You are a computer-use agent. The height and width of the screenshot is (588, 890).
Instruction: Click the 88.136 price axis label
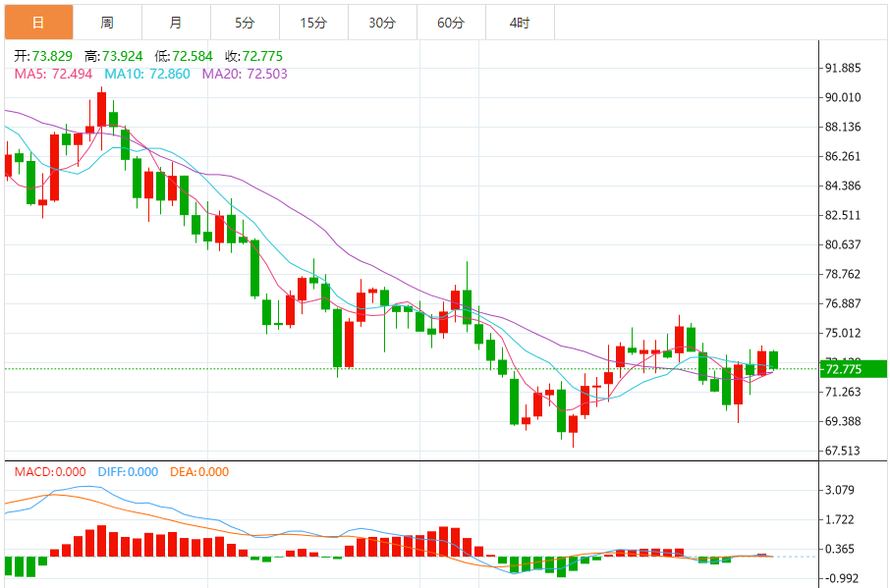(843, 127)
